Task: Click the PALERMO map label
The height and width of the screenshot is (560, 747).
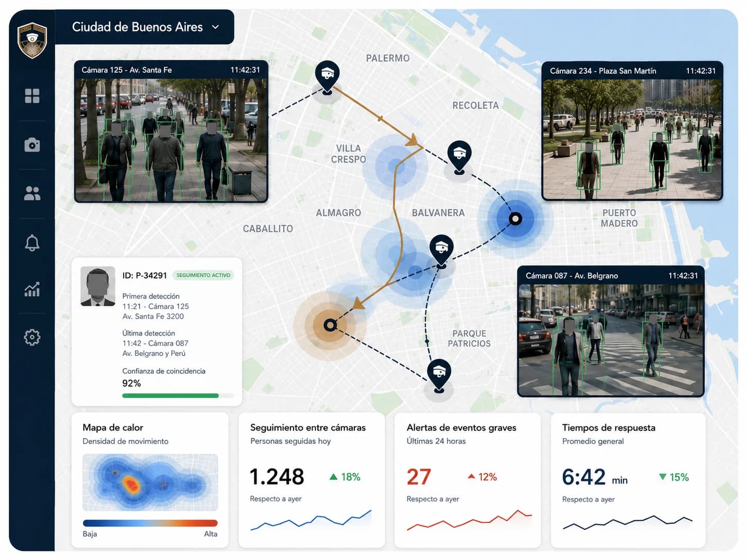Action: pos(388,58)
